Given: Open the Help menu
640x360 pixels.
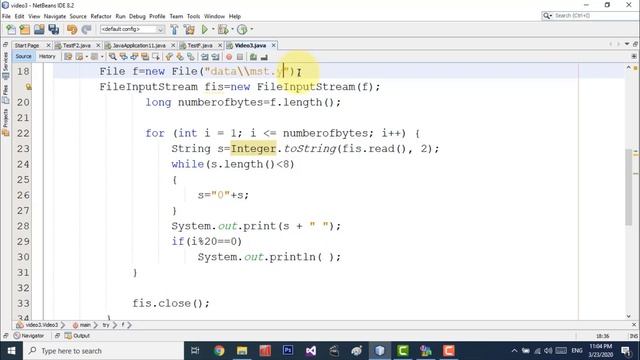Looking at the screenshot, I should tap(235, 16).
